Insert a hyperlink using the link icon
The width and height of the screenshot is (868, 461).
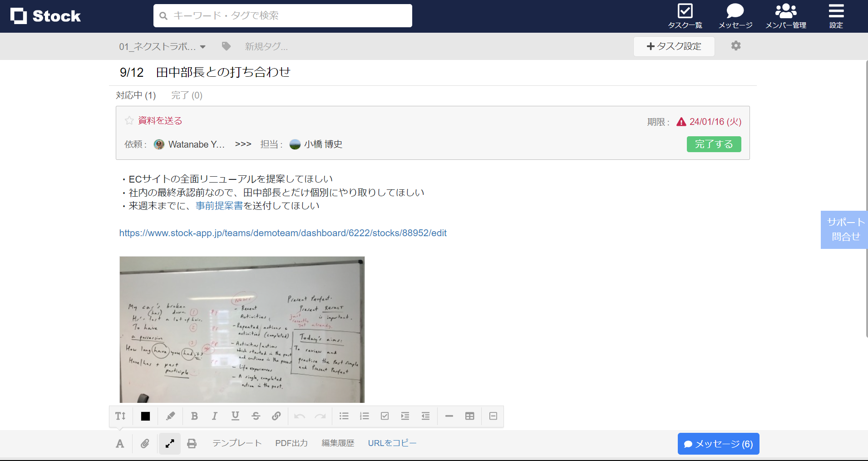pos(276,416)
